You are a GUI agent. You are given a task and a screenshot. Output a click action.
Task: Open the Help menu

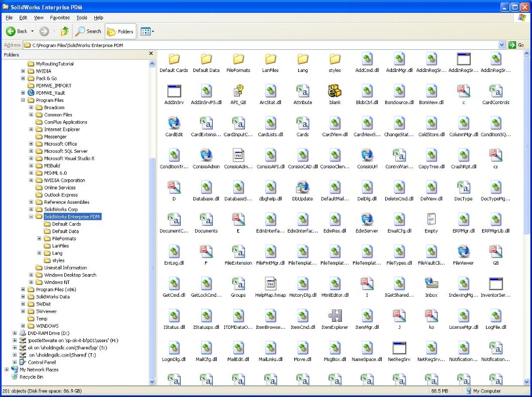pyautogui.click(x=99, y=18)
